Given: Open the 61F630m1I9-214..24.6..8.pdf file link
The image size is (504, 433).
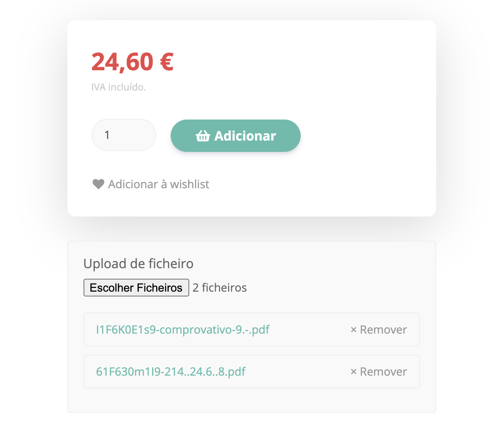Looking at the screenshot, I should [x=171, y=372].
